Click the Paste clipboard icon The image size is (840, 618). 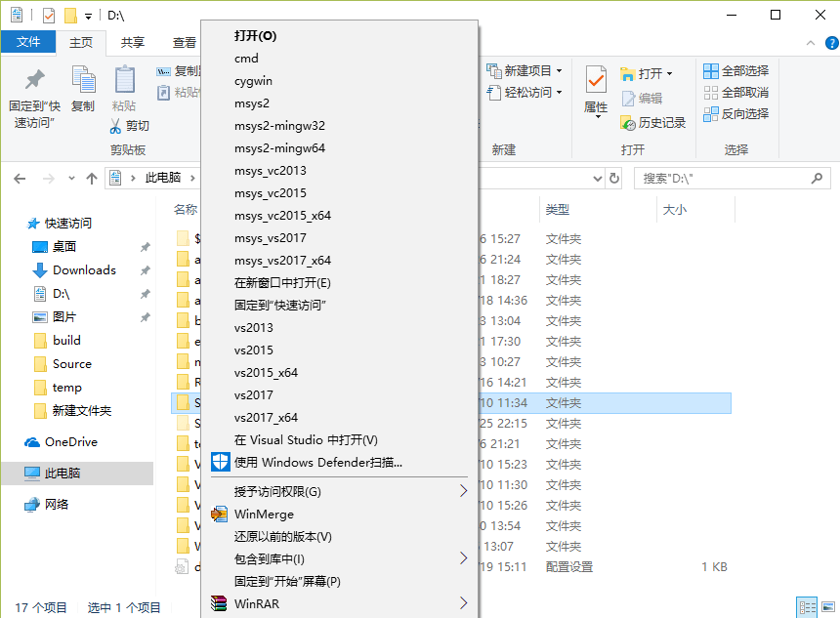125,80
